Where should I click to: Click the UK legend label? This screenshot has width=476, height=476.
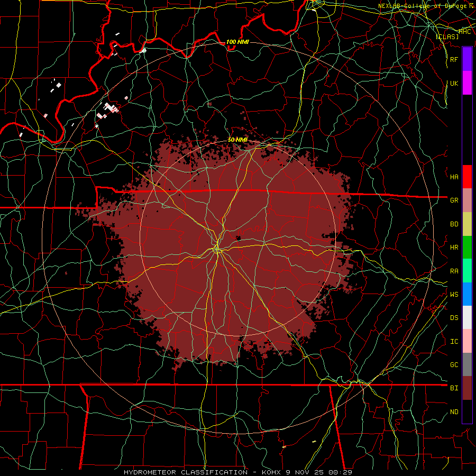454,83
